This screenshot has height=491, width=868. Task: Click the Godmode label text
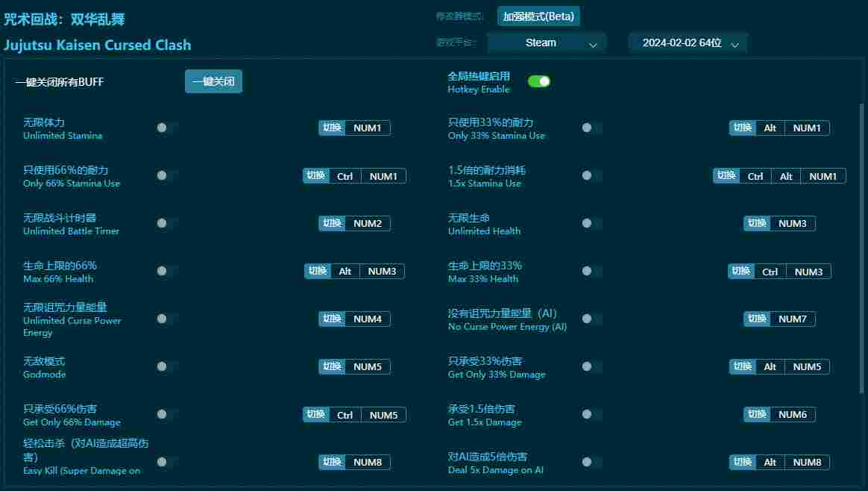(x=44, y=375)
